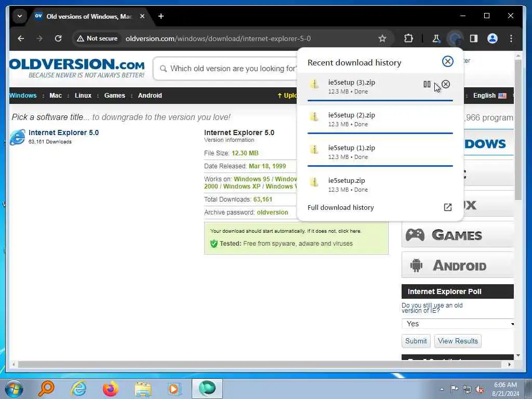Click the OldVersion.com logo

[x=77, y=68]
